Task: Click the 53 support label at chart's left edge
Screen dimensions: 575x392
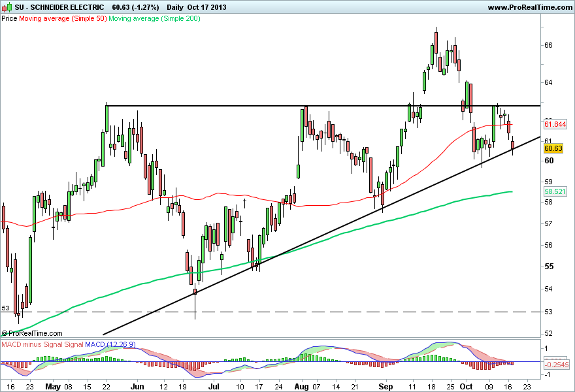Action: pyautogui.click(x=5, y=308)
